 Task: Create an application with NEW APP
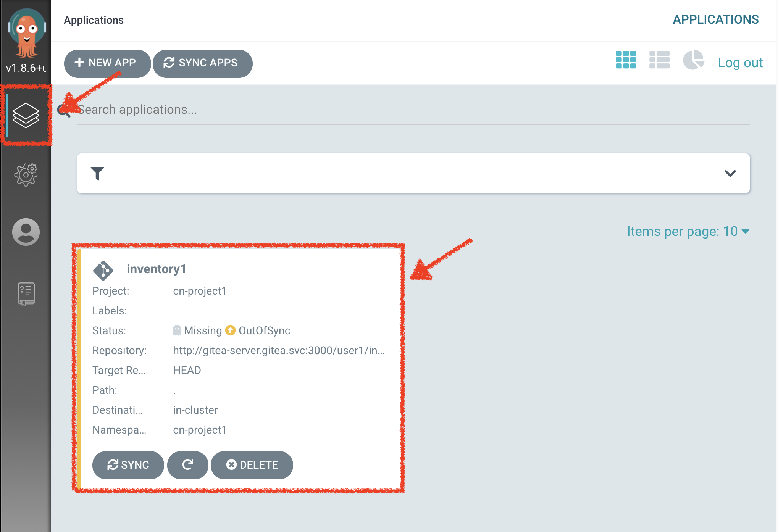click(x=107, y=63)
